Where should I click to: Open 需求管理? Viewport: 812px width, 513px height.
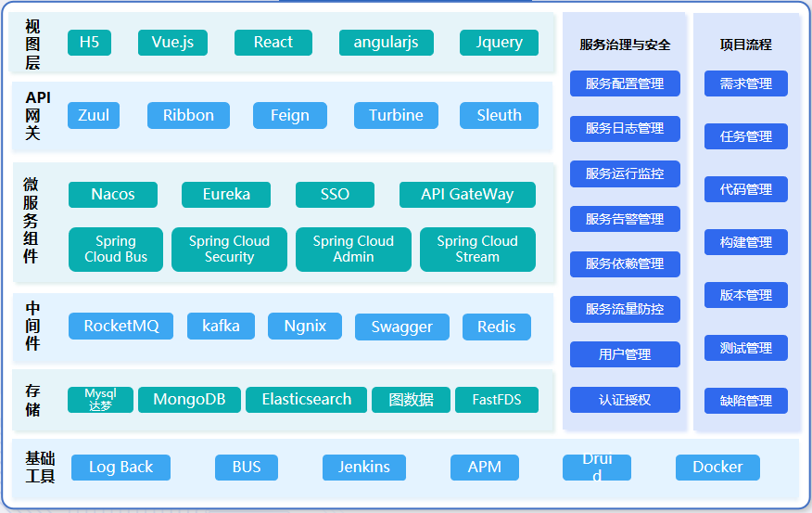(x=746, y=83)
